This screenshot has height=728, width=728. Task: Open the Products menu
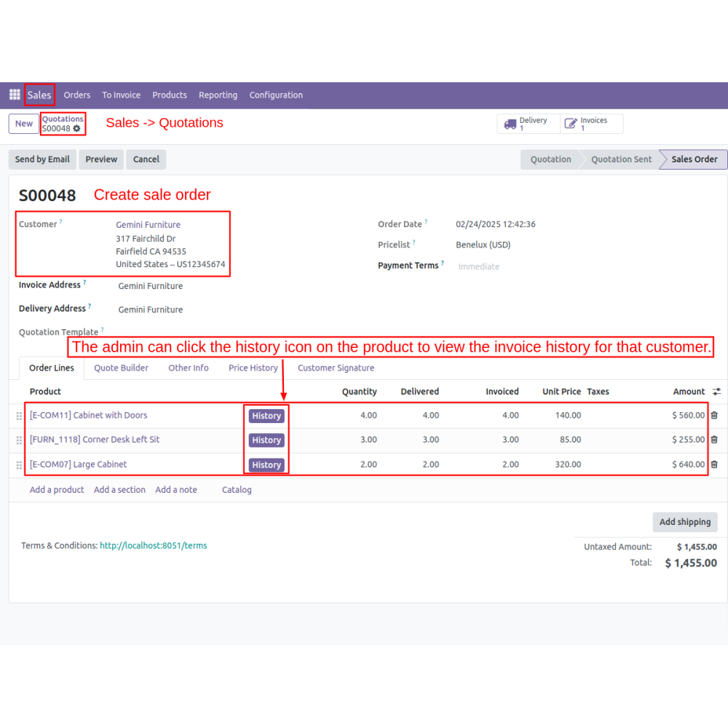170,95
